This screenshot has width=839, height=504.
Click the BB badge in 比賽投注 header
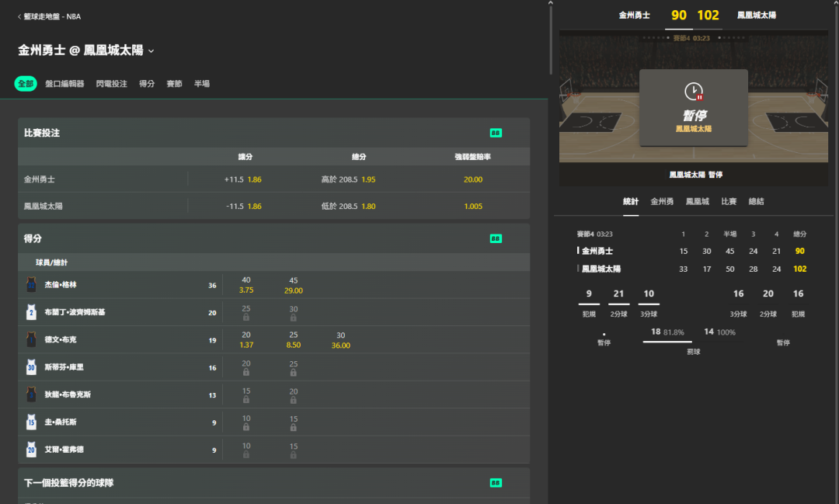496,133
